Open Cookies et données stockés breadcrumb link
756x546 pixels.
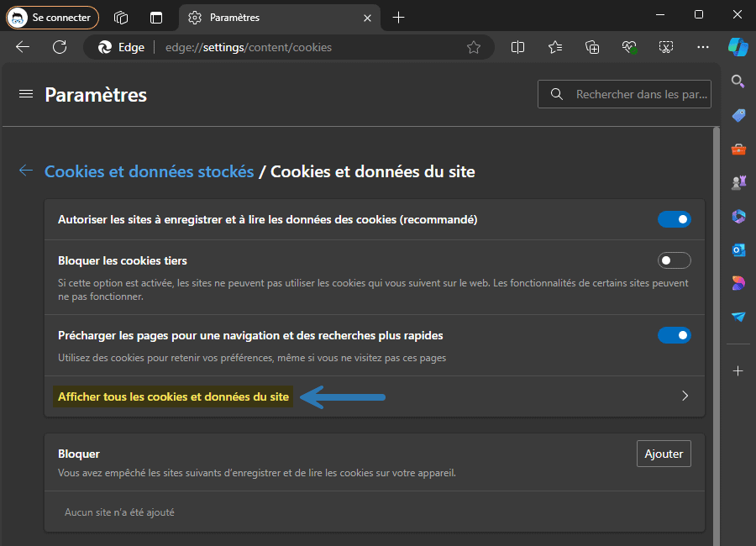[x=149, y=171]
